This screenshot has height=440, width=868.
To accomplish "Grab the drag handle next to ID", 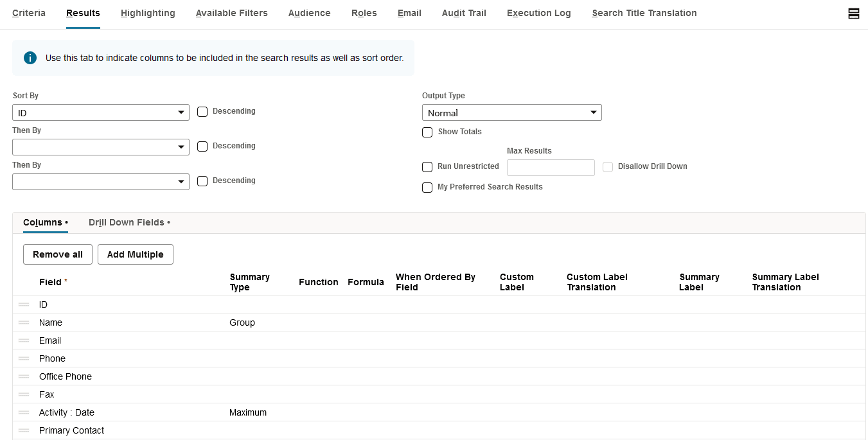I will 24,304.
